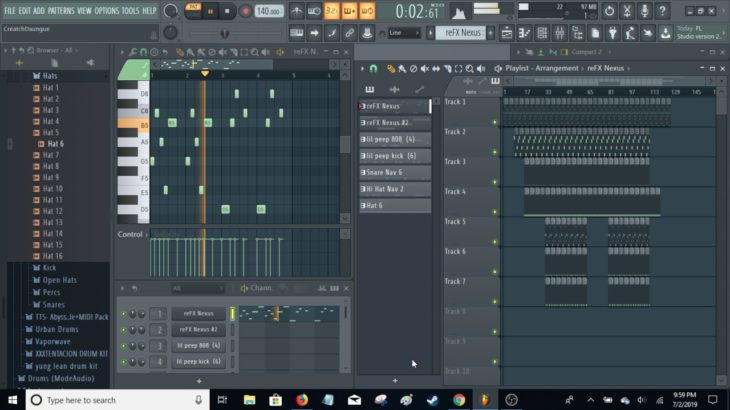Screen dimensions: 730x410
Task: Select Hat 6 sample in browser
Action: point(55,144)
